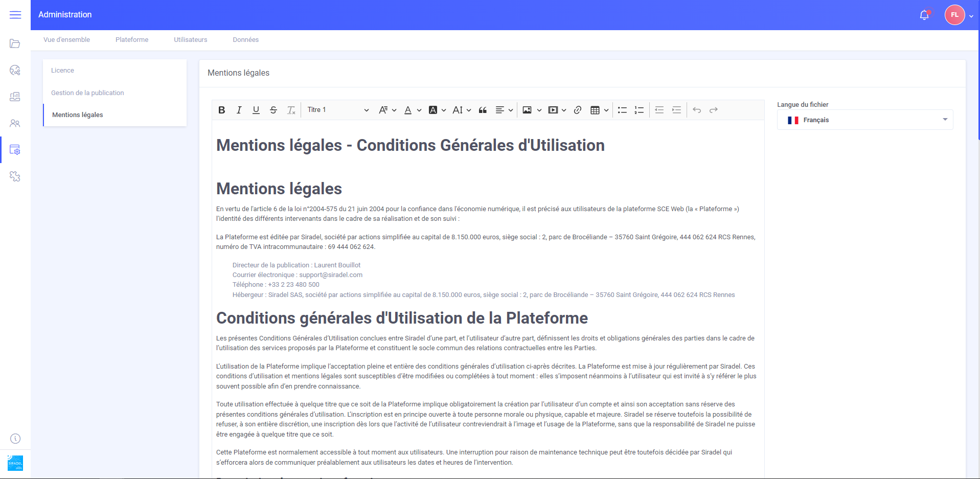Click the 'Téléphone : +33 2 23 480 500' line
The width and height of the screenshot is (980, 479).
pos(276,285)
